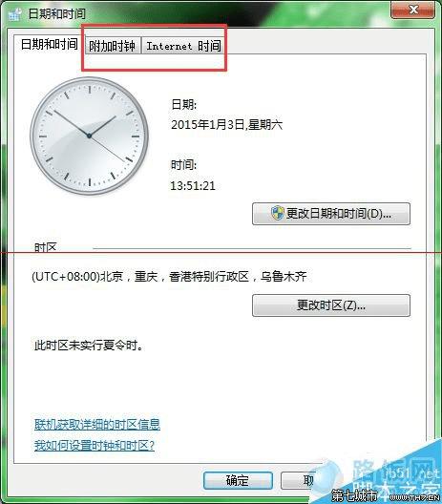
Task: Open 更改日期和时间(D)... dialog
Action: [x=331, y=214]
